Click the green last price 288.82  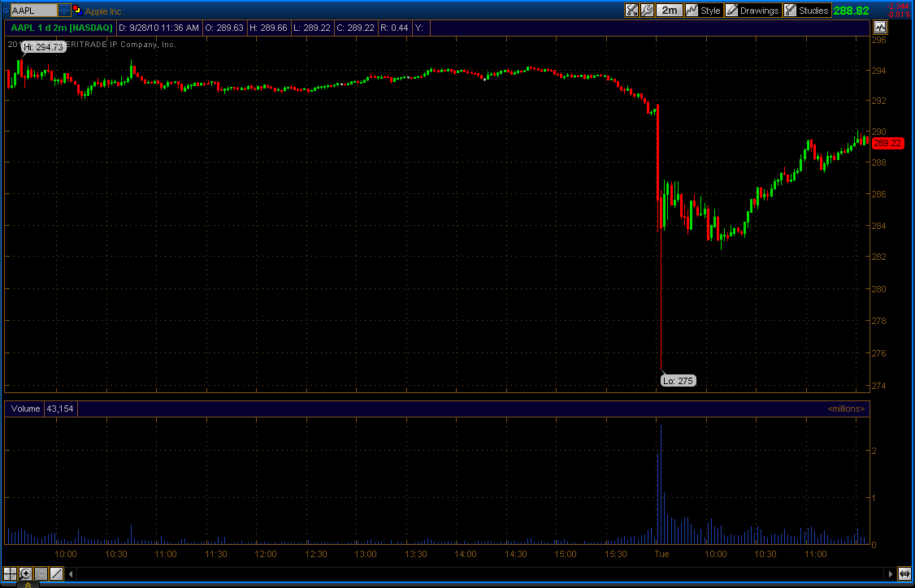pos(852,11)
